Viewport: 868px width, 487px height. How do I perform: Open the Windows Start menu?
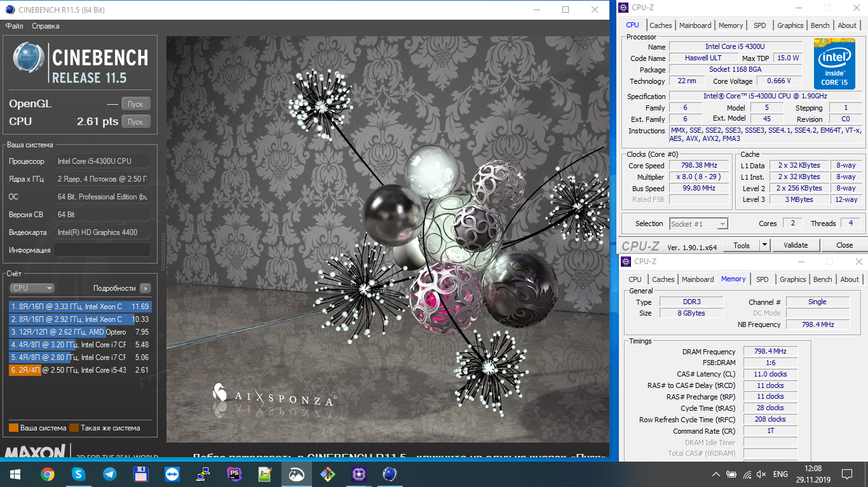(x=15, y=474)
